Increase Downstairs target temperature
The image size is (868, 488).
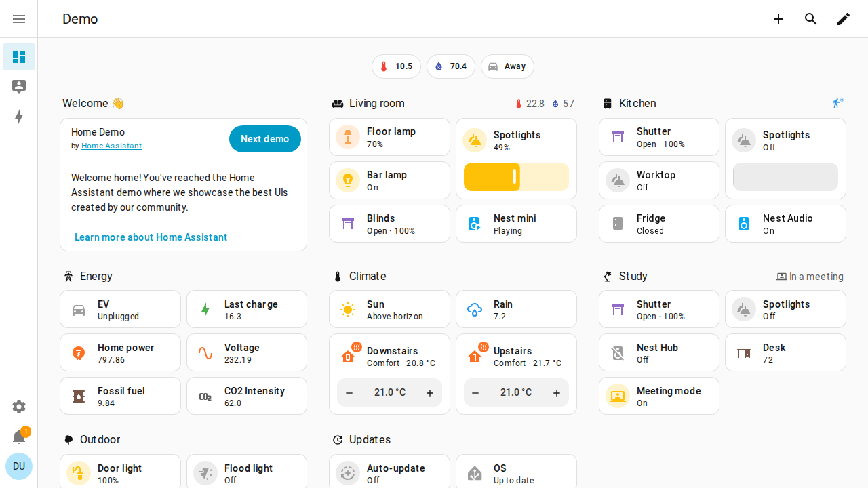point(430,393)
